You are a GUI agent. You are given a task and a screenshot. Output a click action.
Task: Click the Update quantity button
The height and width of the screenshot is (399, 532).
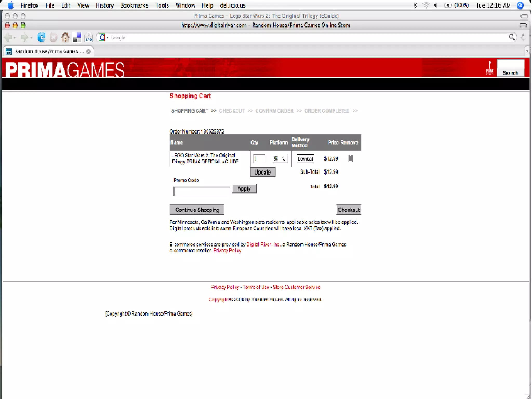(x=262, y=172)
